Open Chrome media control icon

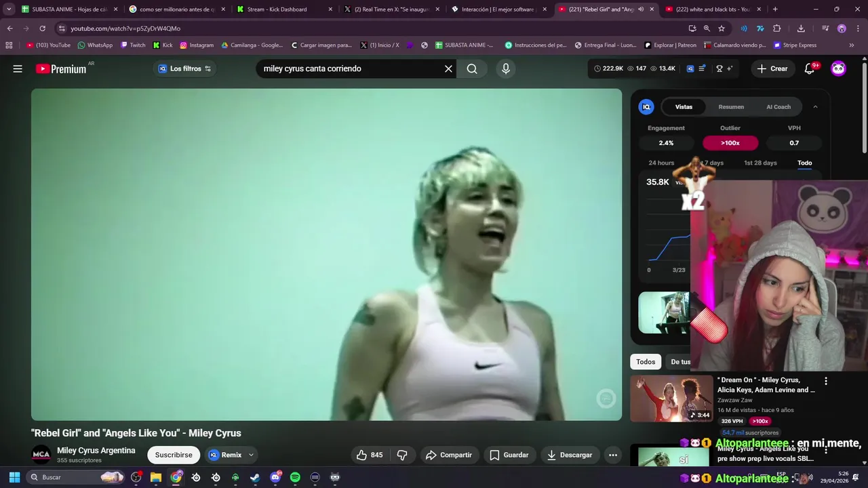(x=825, y=28)
